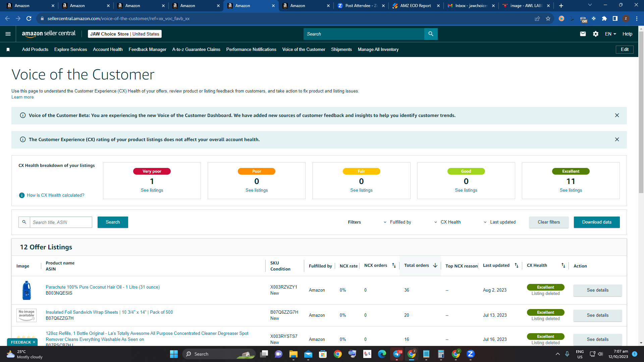Expand the CX Health filter dropdown
Viewport: 644px width, 362px height.
click(447, 222)
